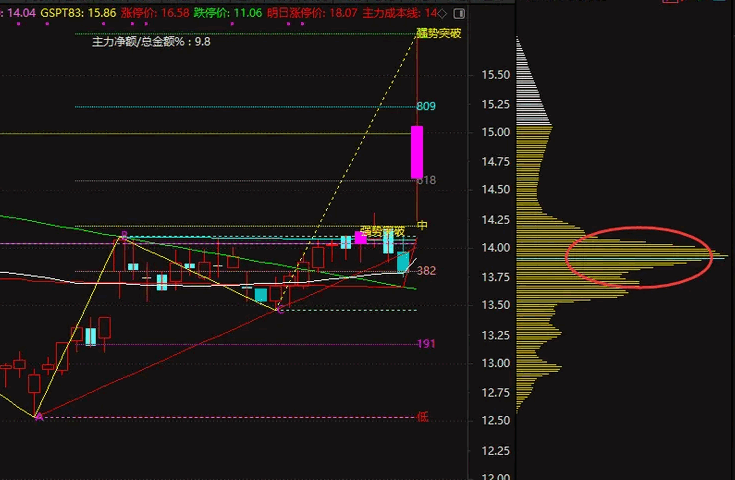Click the 明日涨停价: 18.07 label
This screenshot has width=735, height=480.
pyautogui.click(x=312, y=13)
